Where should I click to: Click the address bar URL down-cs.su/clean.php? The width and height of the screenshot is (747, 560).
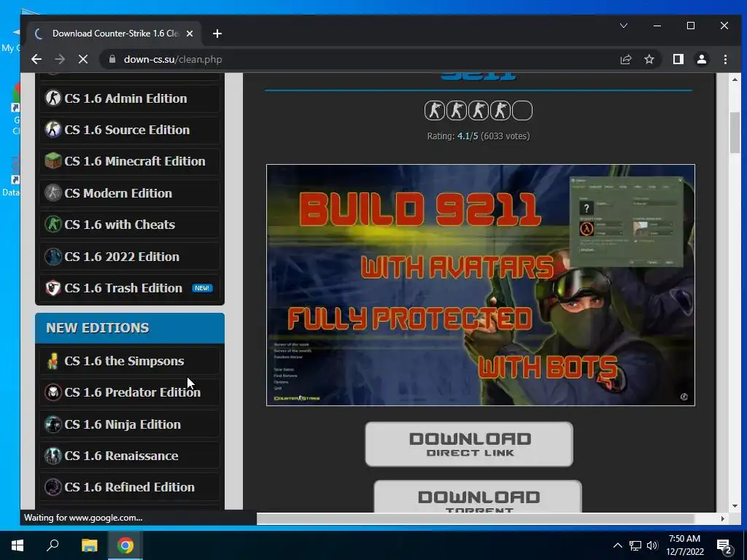click(x=173, y=59)
